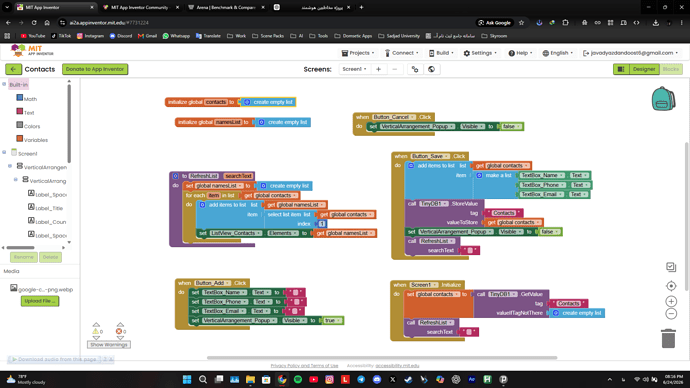Click the workspace horizontal scrollbar
690x388 pixels.
point(382,358)
